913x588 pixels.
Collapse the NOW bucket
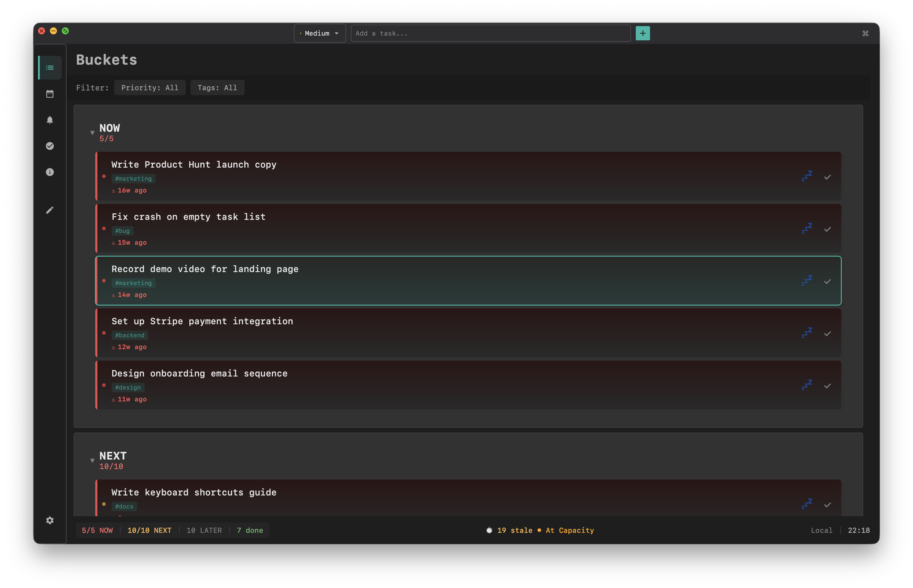pos(92,133)
